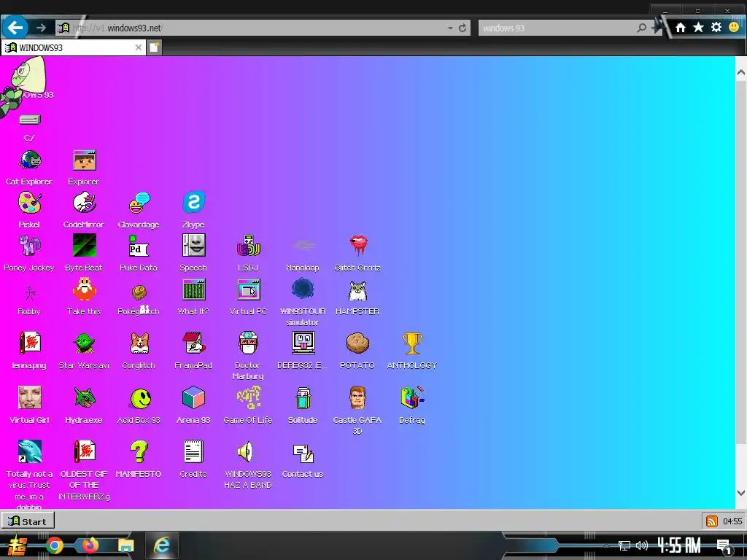Launch the Robby stick figure icon
747x560 pixels.
(x=30, y=293)
